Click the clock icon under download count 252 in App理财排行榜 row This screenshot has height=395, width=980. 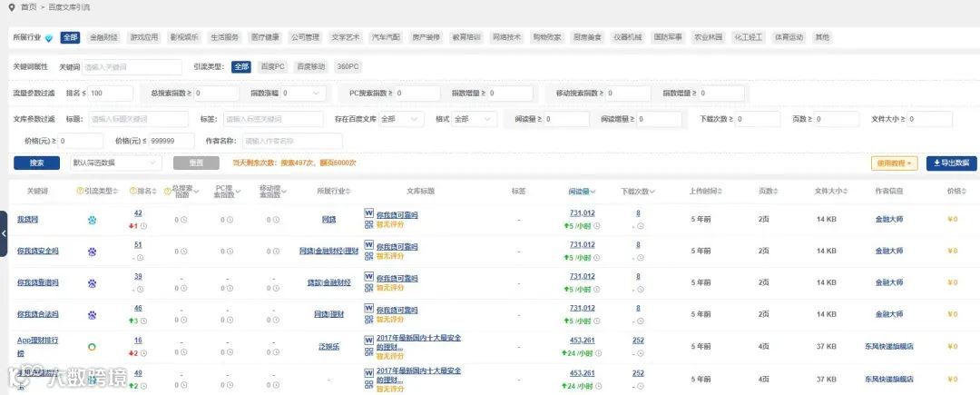[x=641, y=353]
